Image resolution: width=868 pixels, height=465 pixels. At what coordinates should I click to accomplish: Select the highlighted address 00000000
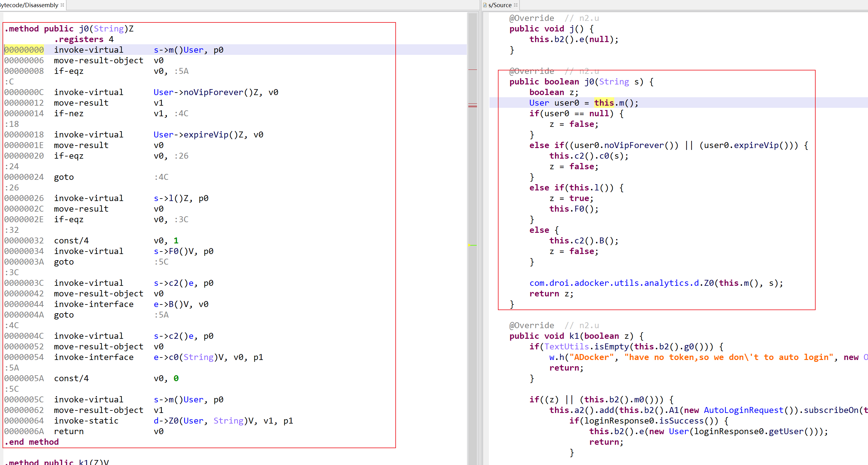(24, 50)
